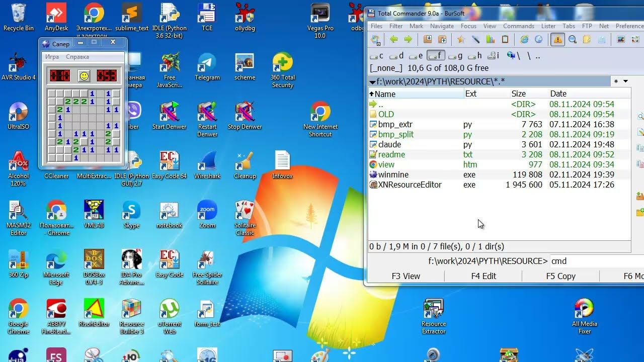Click the Internet Explorer toolbar icon
644x362 pixels.
[524, 40]
